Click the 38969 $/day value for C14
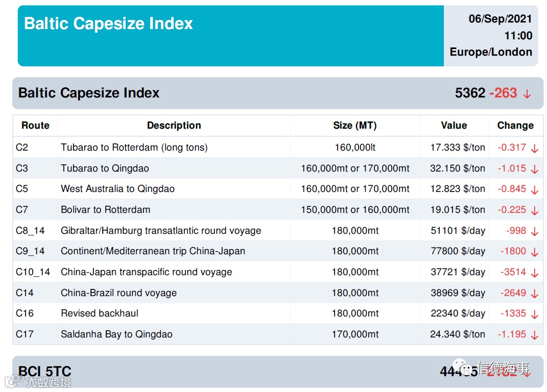The width and height of the screenshot is (547, 392). (458, 293)
